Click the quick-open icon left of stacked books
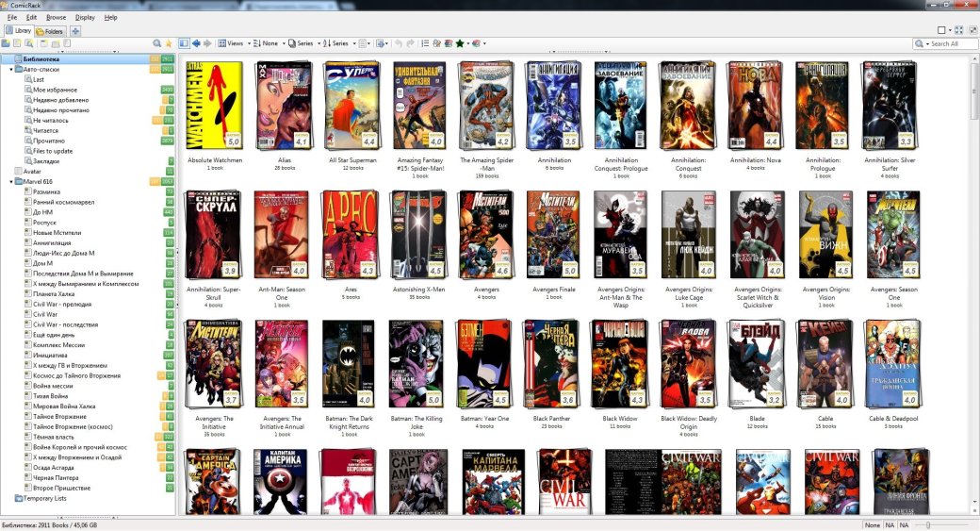The width and height of the screenshot is (980, 531). [x=436, y=43]
